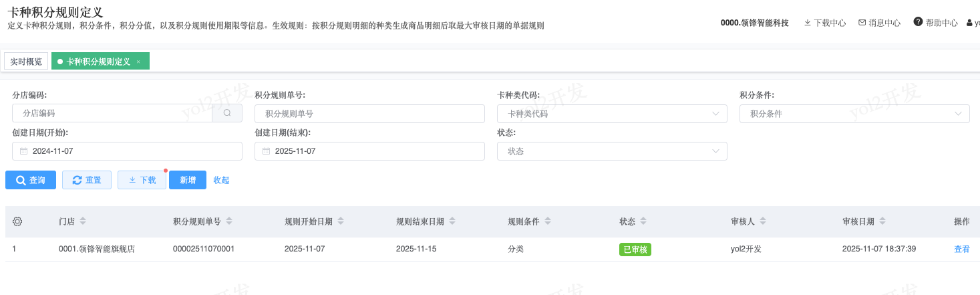Click the table column settings gear icon
980x295 pixels.
(x=17, y=221)
